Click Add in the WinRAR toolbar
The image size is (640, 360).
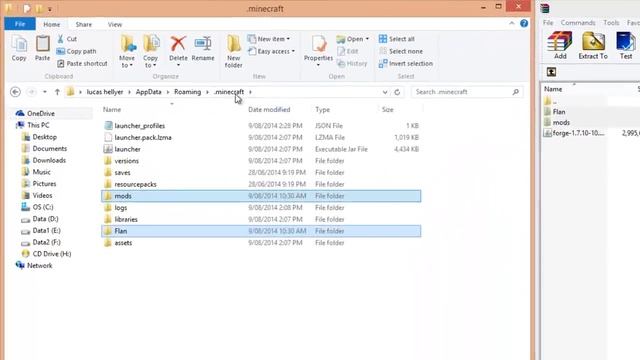[x=560, y=46]
